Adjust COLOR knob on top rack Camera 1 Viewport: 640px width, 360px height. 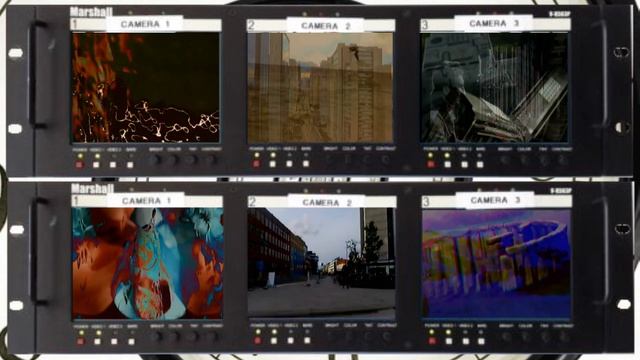point(173,160)
